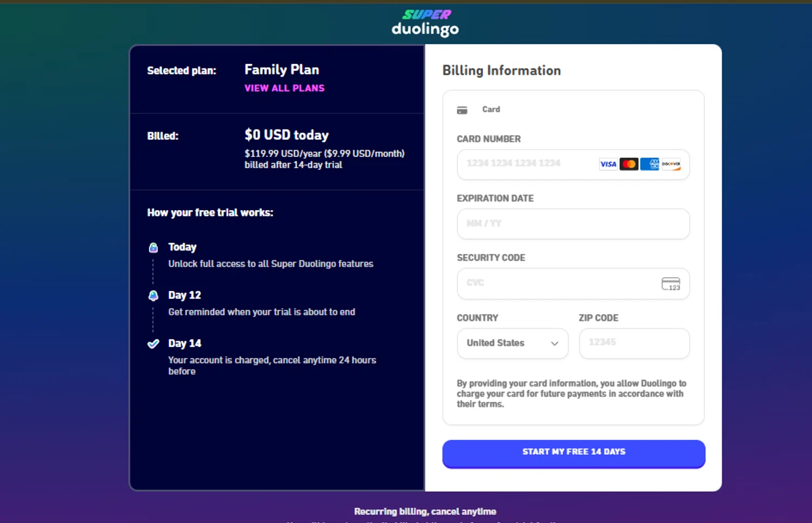Click the Family Plan heading
The height and width of the screenshot is (523, 812).
281,70
